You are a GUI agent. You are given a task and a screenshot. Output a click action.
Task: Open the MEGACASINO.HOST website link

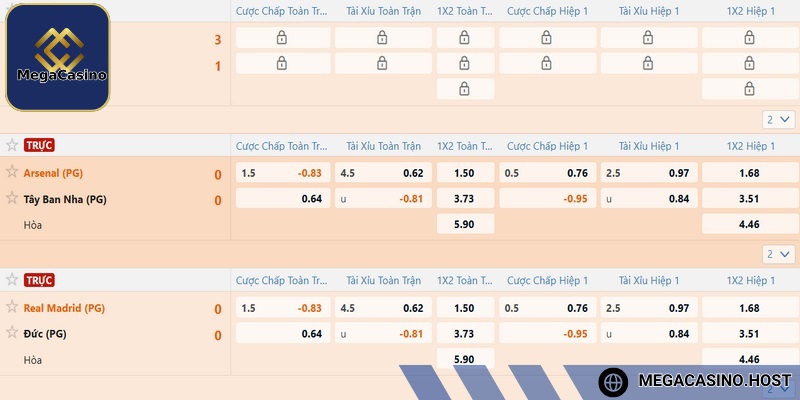click(714, 381)
